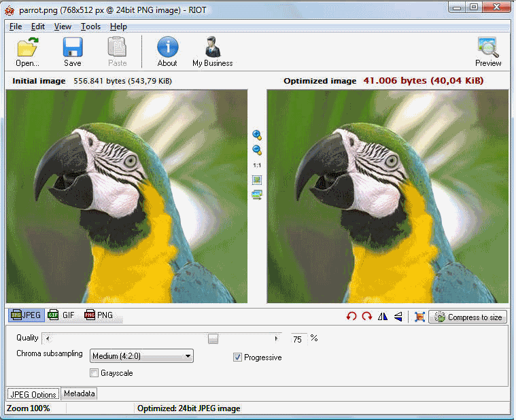This screenshot has width=516, height=420.
Task: Zoom in using the magnifier plus icon
Action: 257,135
